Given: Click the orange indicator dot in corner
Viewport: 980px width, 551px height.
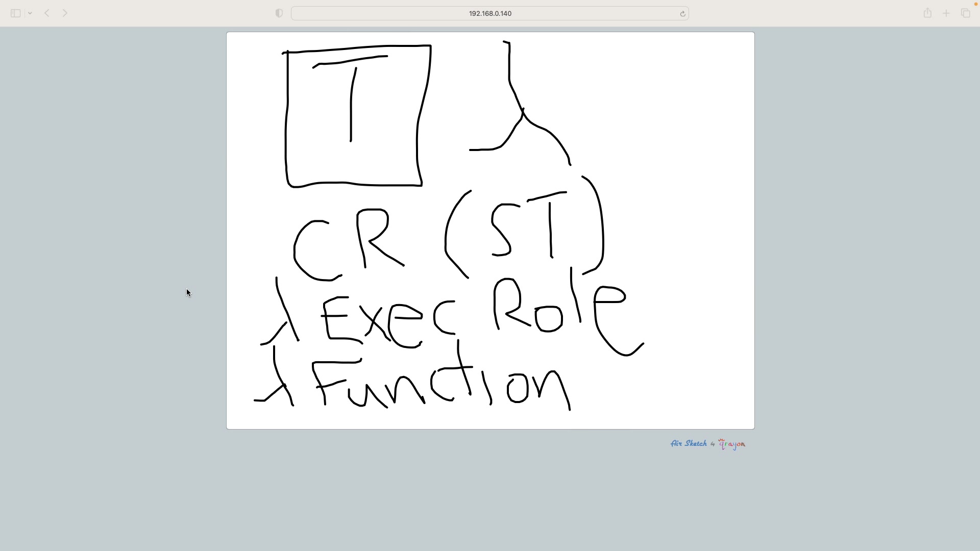Looking at the screenshot, I should [975, 4].
